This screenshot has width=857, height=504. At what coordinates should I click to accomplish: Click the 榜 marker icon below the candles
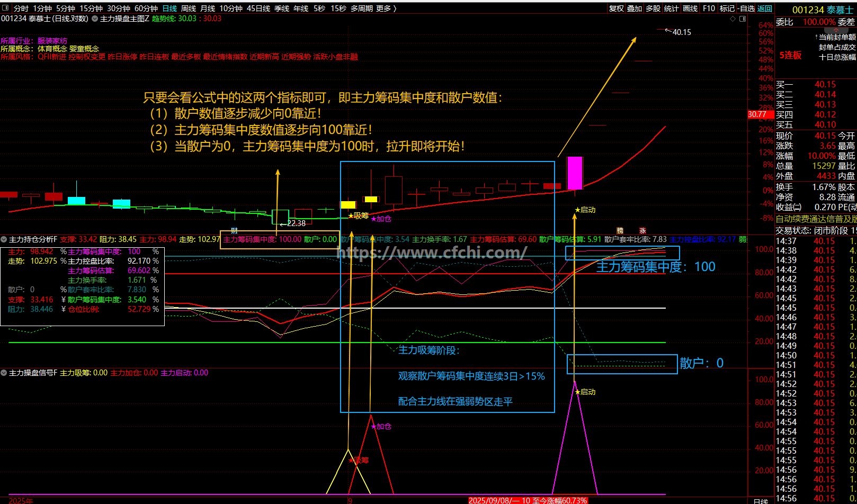pyautogui.click(x=620, y=231)
